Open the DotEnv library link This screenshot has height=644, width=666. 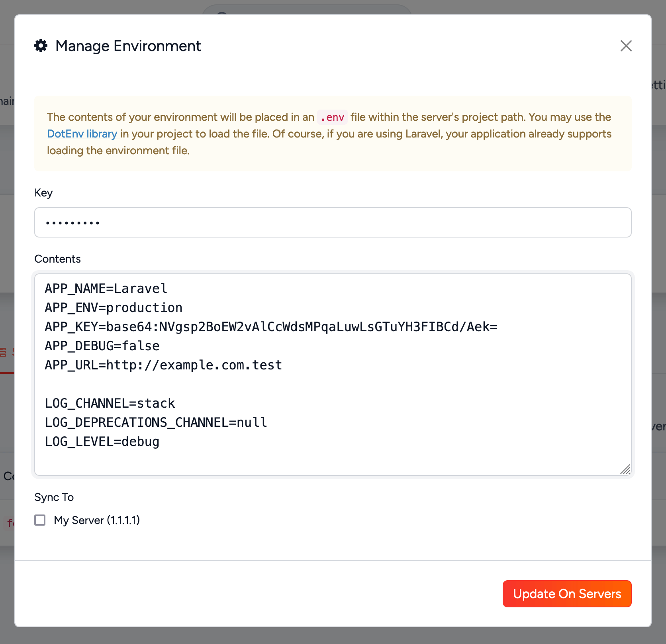(82, 134)
